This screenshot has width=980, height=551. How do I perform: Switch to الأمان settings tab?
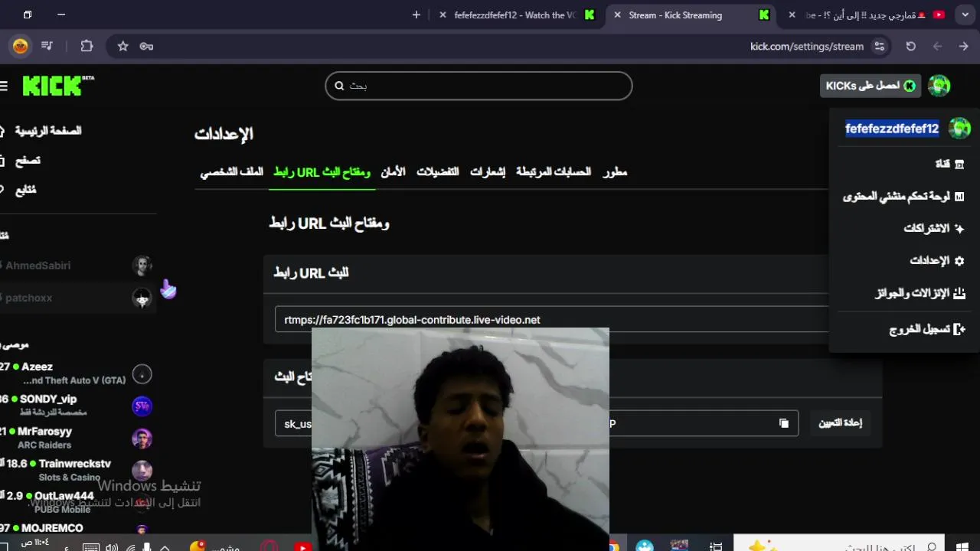(394, 172)
